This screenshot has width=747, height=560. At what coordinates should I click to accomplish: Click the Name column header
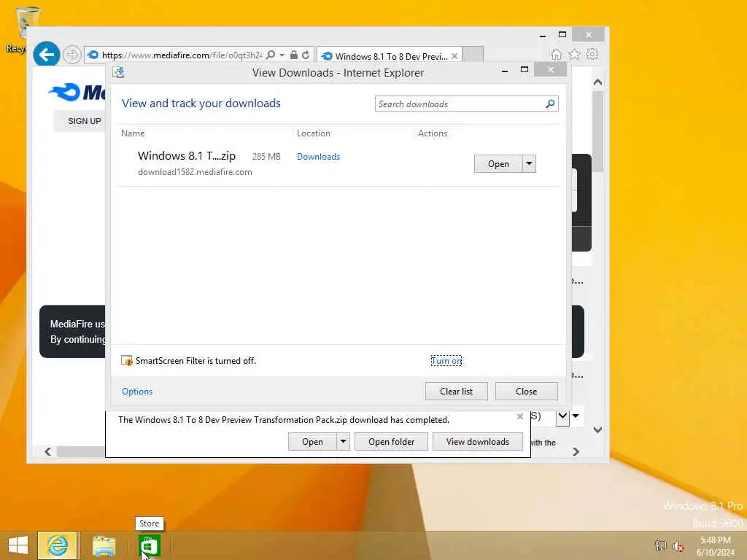133,133
